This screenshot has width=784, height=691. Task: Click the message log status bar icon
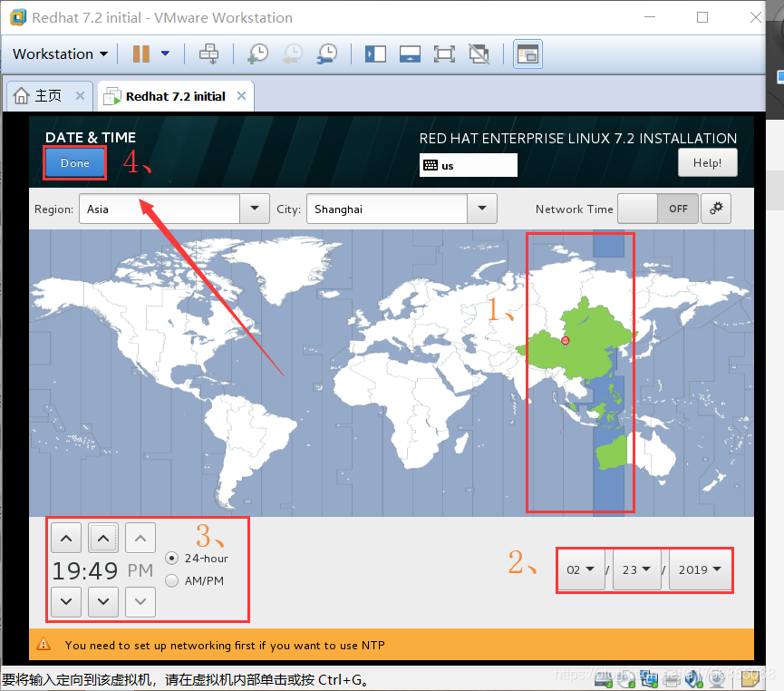(750, 679)
